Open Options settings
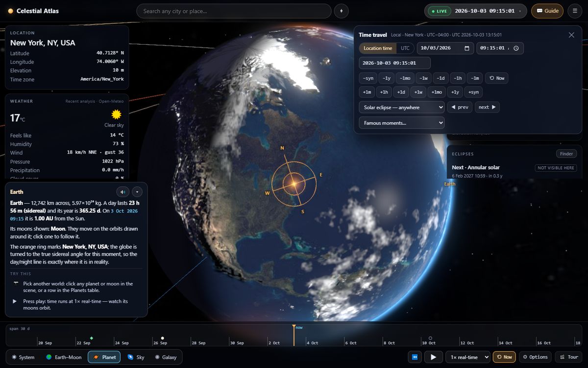The height and width of the screenshot is (368, 588). point(535,357)
